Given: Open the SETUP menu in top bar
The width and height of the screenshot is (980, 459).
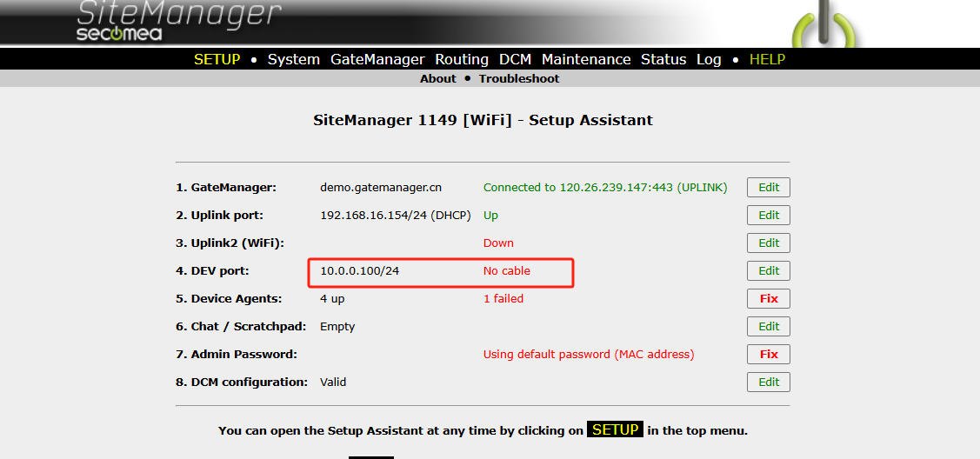Looking at the screenshot, I should tap(217, 59).
